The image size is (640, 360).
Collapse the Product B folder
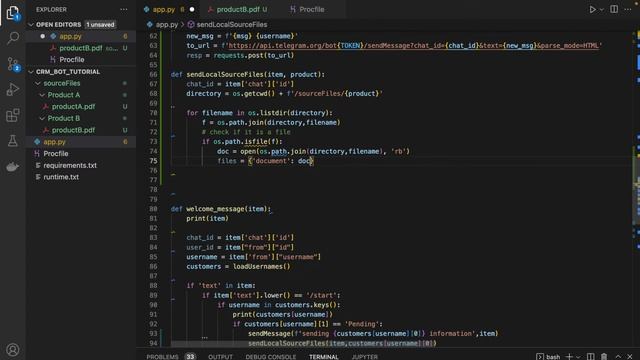pos(42,118)
